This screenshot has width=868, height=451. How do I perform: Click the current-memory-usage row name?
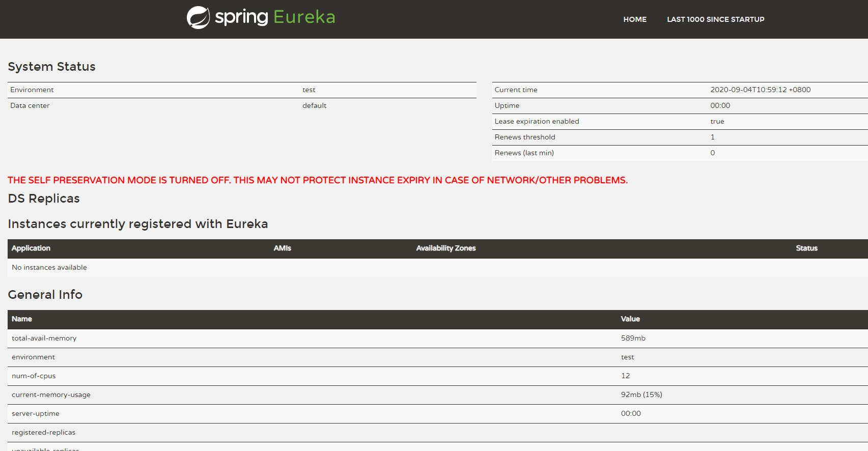(x=51, y=394)
